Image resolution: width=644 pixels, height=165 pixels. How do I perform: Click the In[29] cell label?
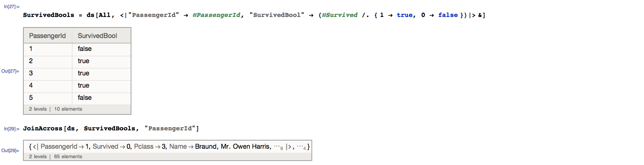point(12,129)
